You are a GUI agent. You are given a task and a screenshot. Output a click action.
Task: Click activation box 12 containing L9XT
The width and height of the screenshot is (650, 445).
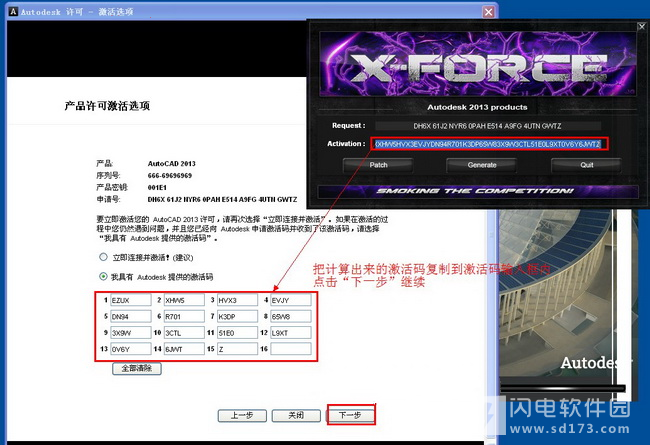point(291,333)
